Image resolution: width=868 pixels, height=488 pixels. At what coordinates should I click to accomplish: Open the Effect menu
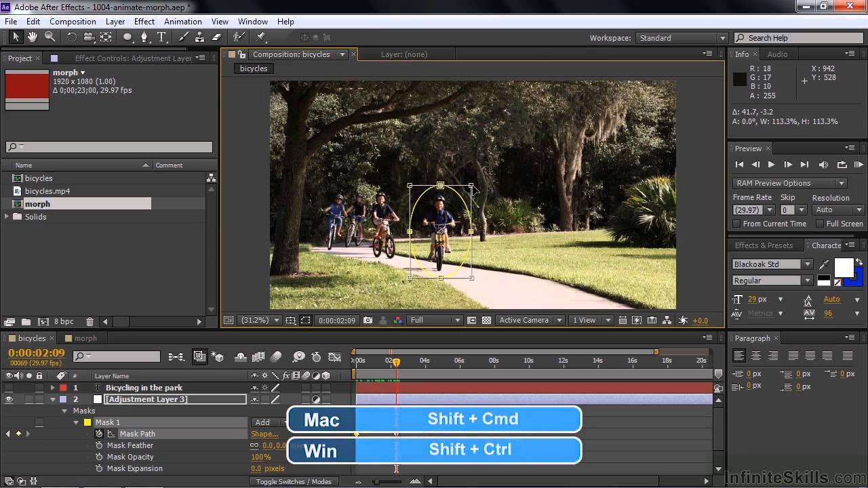144,22
